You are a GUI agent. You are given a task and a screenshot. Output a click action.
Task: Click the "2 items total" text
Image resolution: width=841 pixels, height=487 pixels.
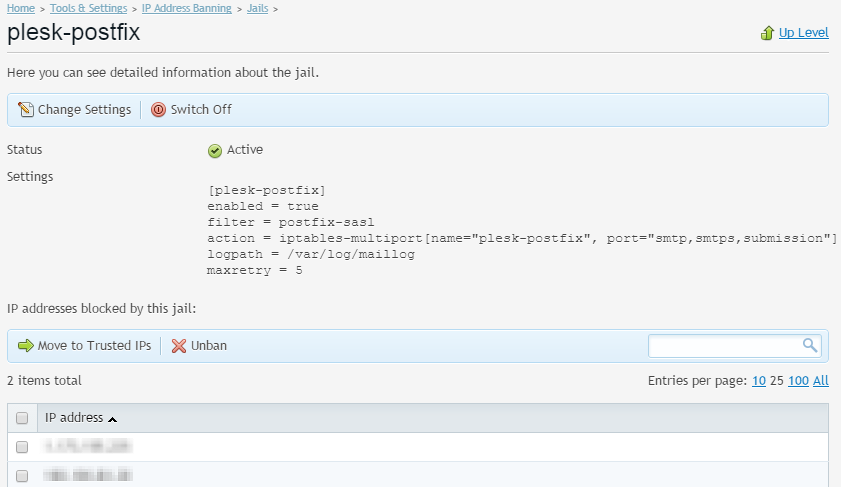click(44, 381)
